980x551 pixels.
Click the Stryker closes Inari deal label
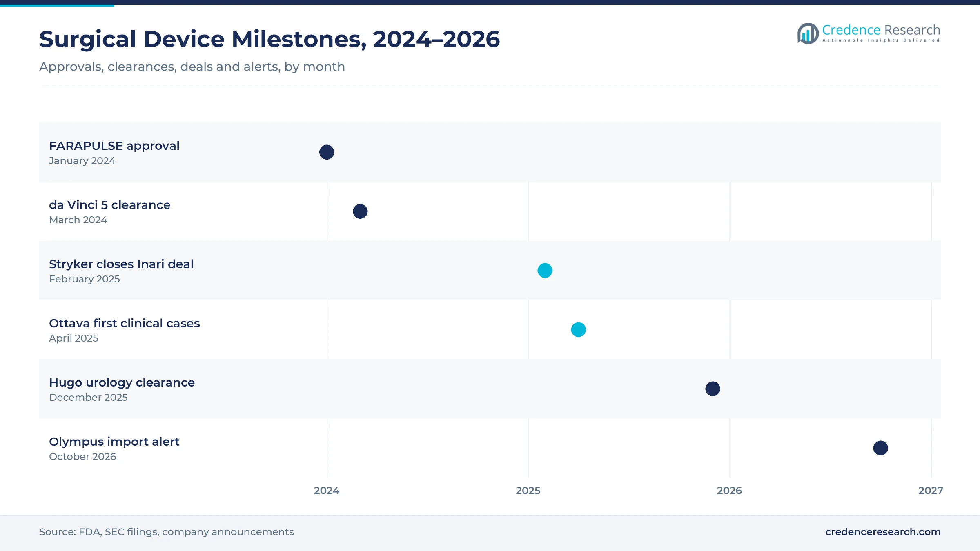(121, 264)
